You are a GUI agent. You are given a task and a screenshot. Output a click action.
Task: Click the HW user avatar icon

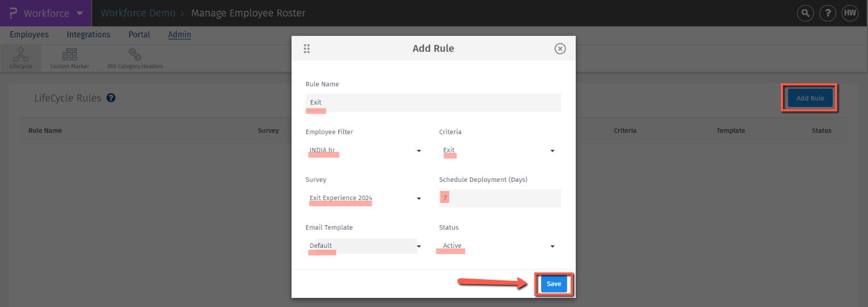[x=850, y=13]
